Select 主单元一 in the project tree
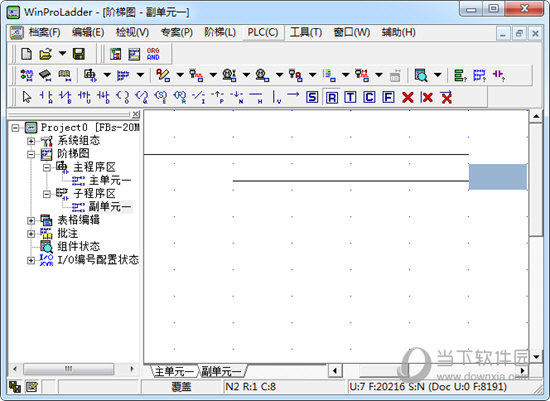The width and height of the screenshot is (550, 401). click(x=110, y=180)
